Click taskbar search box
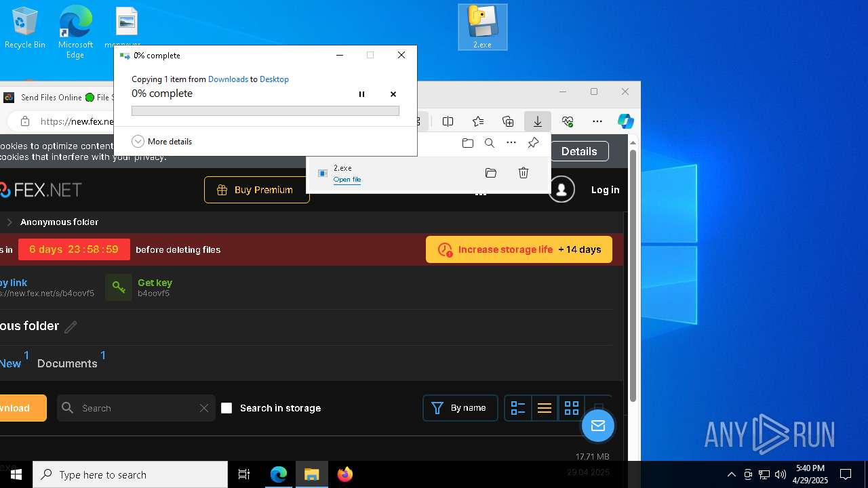 [x=130, y=474]
